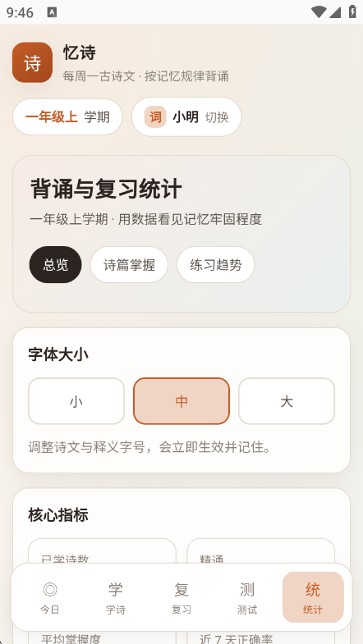Tap the battery icon in status bar
The image size is (363, 644).
(x=352, y=11)
